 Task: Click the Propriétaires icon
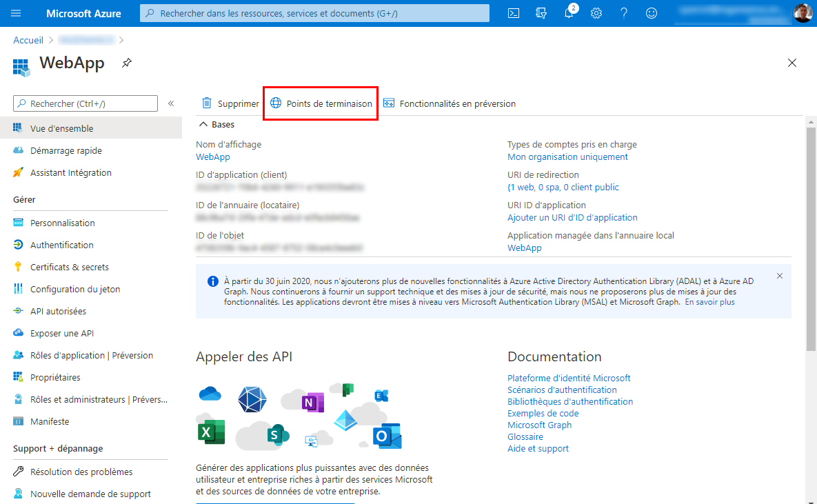click(18, 377)
